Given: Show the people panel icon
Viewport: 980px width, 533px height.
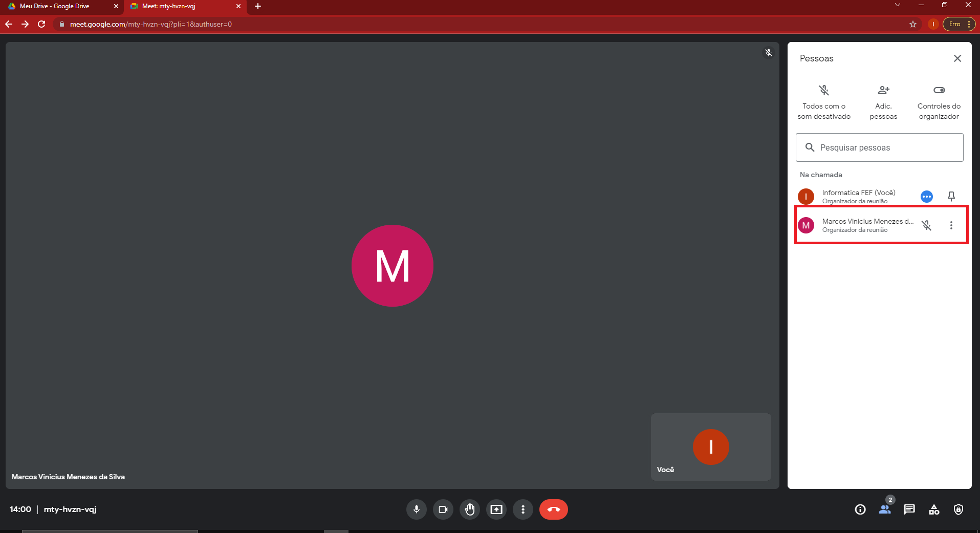Looking at the screenshot, I should point(885,509).
